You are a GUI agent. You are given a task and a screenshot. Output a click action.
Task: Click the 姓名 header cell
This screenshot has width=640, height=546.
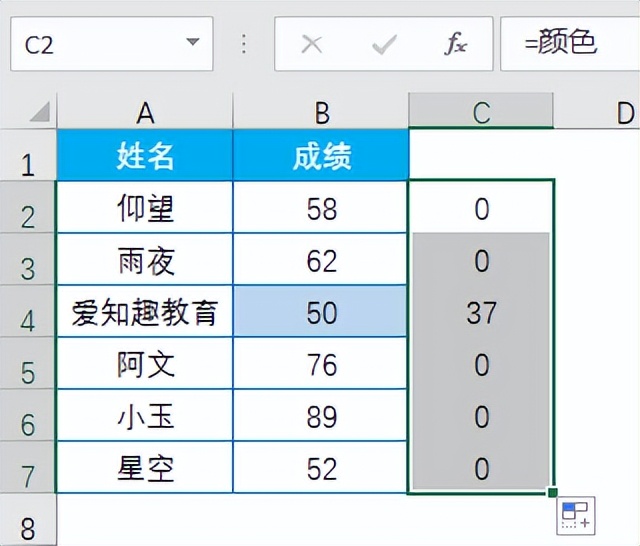pyautogui.click(x=145, y=155)
